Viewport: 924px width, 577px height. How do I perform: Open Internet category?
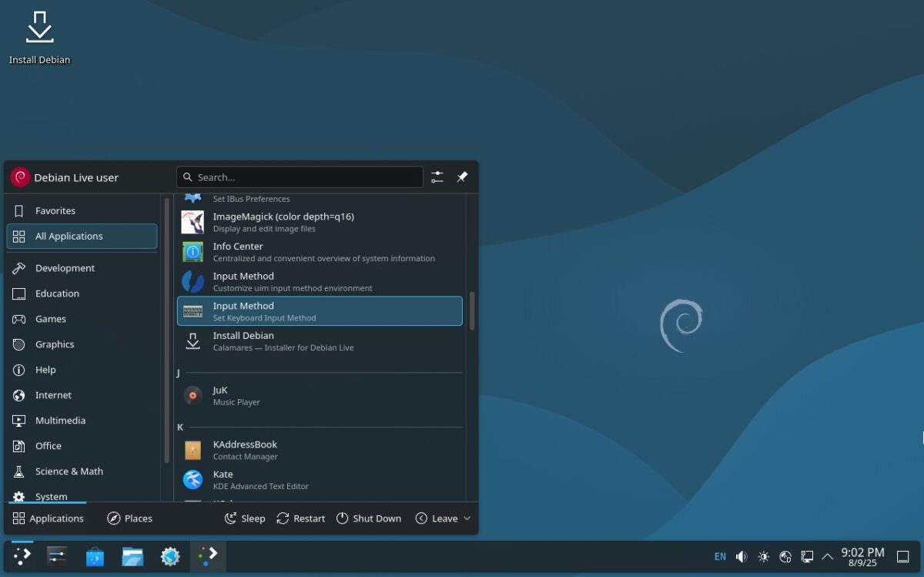tap(82, 395)
